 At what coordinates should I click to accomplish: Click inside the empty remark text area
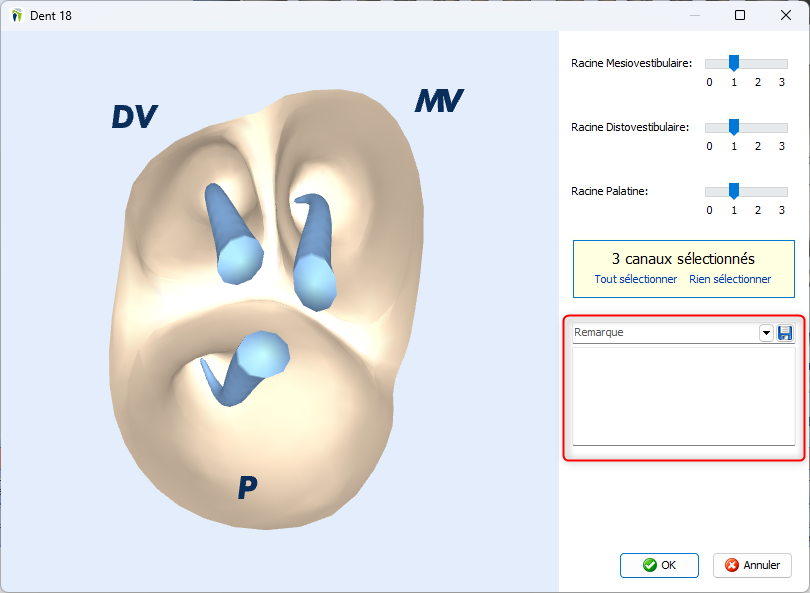[683, 395]
